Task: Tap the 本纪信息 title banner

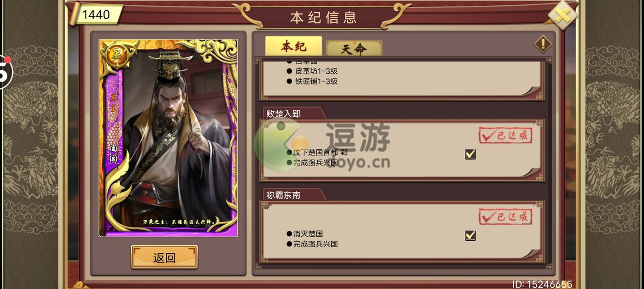Action: tap(323, 18)
